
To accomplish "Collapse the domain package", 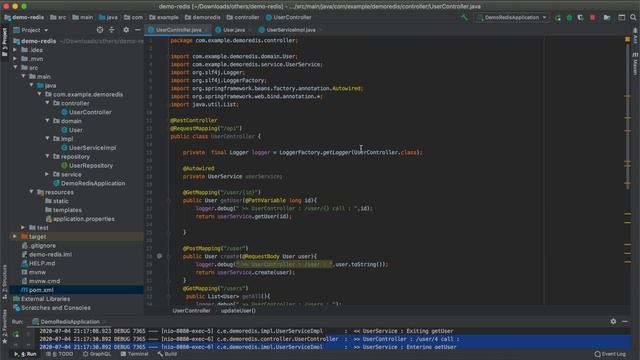I will pos(47,121).
